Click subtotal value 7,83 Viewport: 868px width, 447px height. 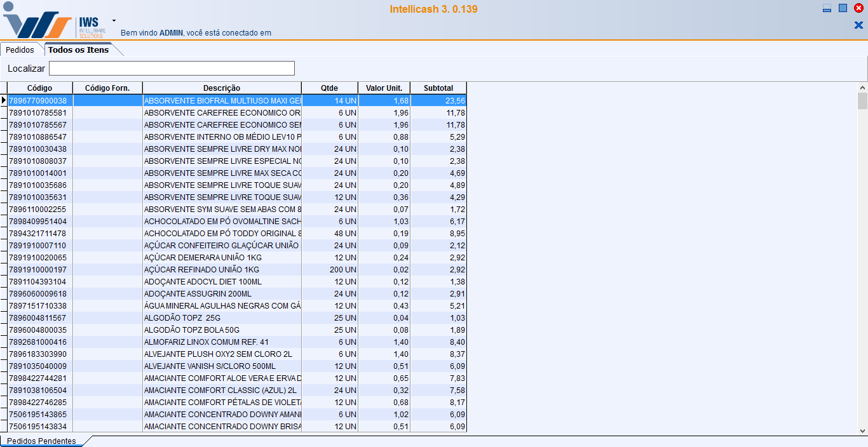tap(438, 378)
